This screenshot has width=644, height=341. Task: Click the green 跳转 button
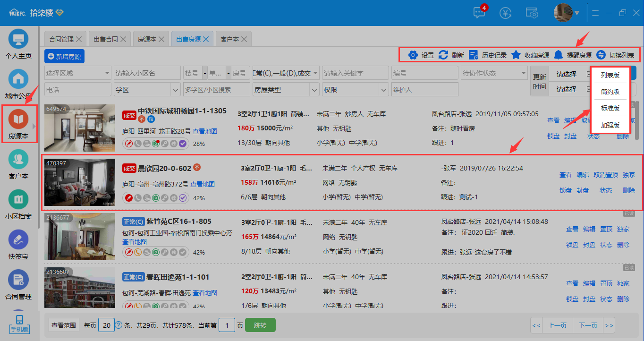[x=260, y=325]
